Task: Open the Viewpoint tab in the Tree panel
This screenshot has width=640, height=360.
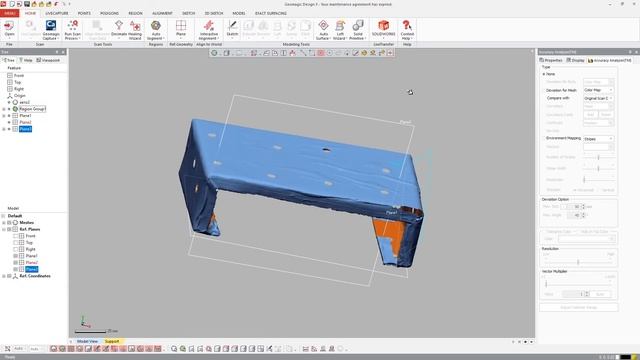Action: (48, 60)
